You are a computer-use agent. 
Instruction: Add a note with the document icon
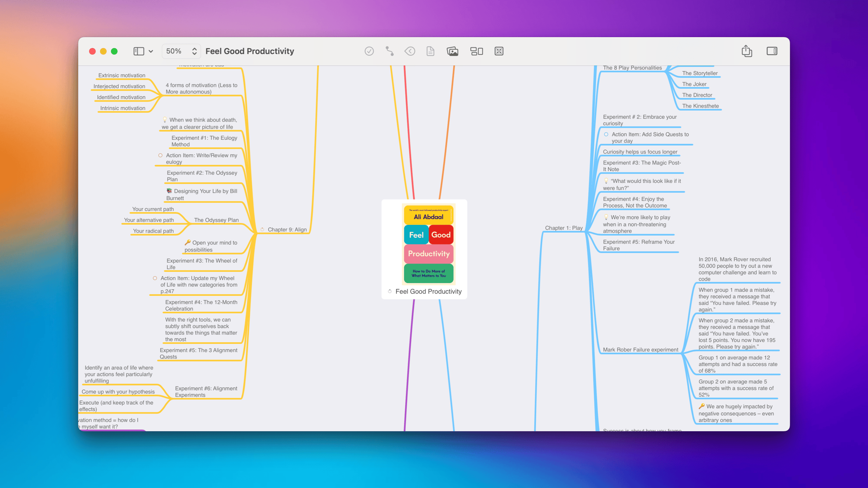click(x=430, y=51)
